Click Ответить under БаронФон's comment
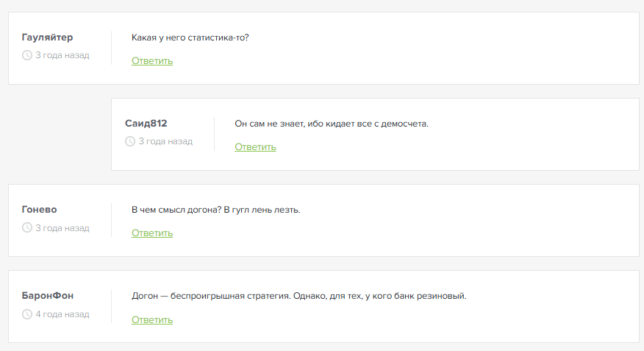 coord(152,320)
